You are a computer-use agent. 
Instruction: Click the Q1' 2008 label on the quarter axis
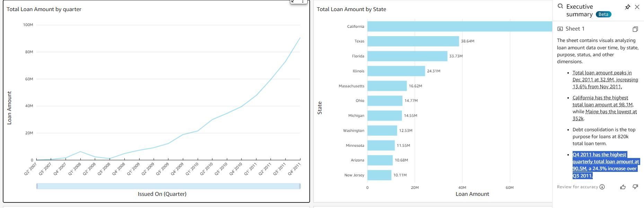point(75,169)
